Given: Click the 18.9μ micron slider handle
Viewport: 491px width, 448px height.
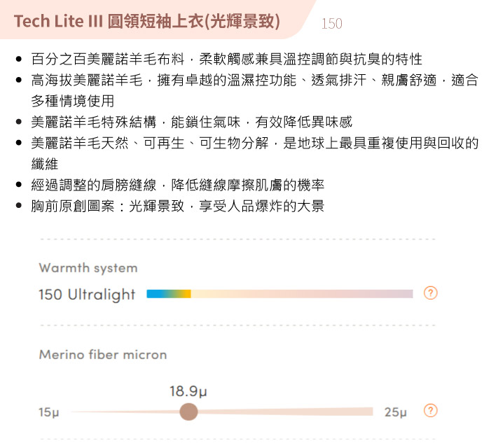Looking at the screenshot, I should 188,412.
